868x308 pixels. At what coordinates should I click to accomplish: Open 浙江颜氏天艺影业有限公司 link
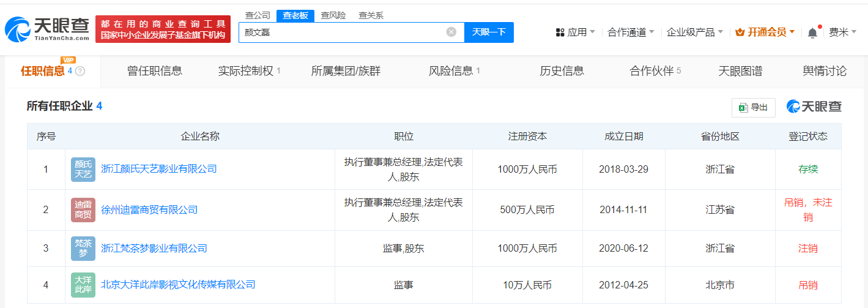click(159, 169)
